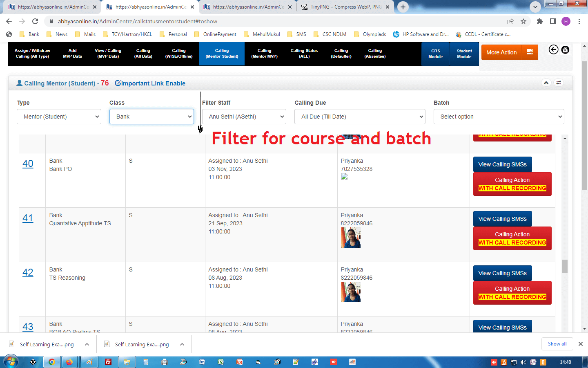Open the Class dropdown showing Bank

(151, 117)
